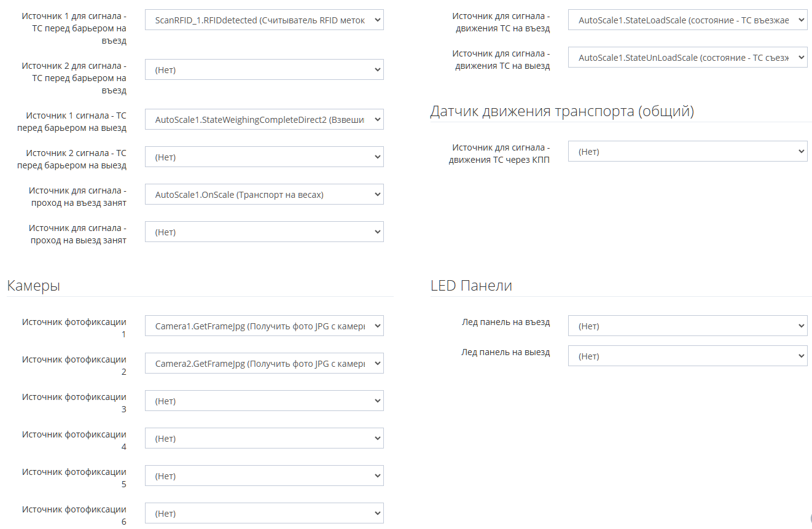The width and height of the screenshot is (812, 529).
Task: Open 'Источник 2 сигнала' barrier на выезд dropdown
Action: (x=264, y=157)
